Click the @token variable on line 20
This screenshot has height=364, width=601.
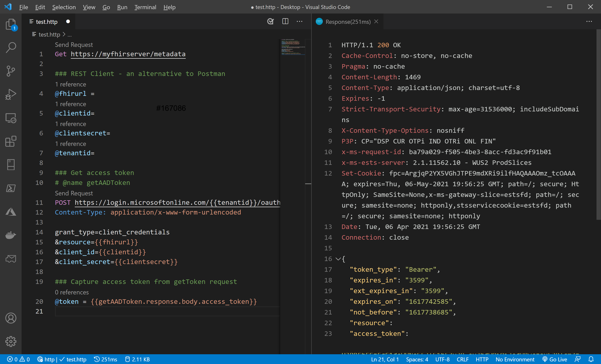pyautogui.click(x=67, y=302)
